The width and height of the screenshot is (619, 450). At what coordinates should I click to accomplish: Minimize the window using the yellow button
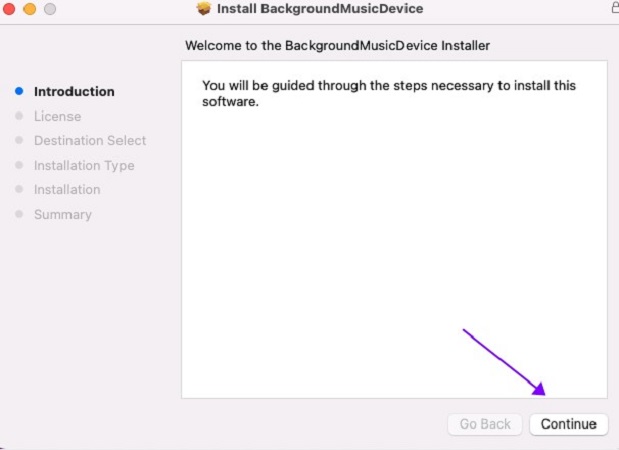[x=29, y=9]
